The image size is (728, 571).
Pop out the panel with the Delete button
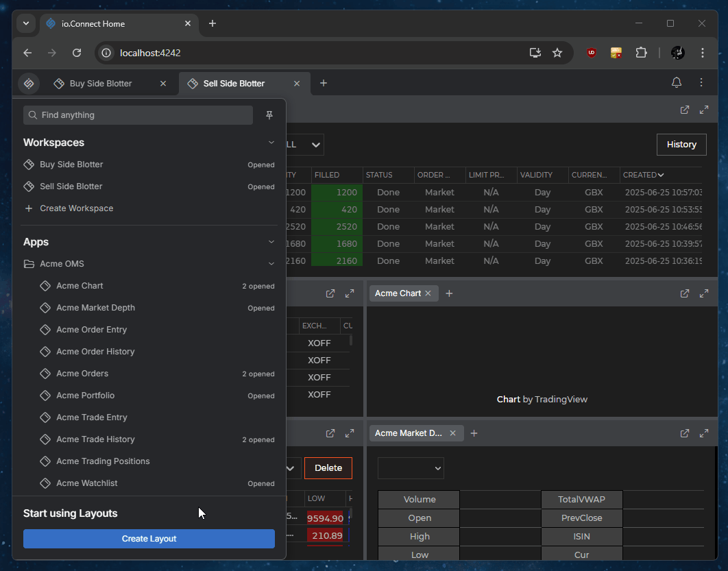330,433
